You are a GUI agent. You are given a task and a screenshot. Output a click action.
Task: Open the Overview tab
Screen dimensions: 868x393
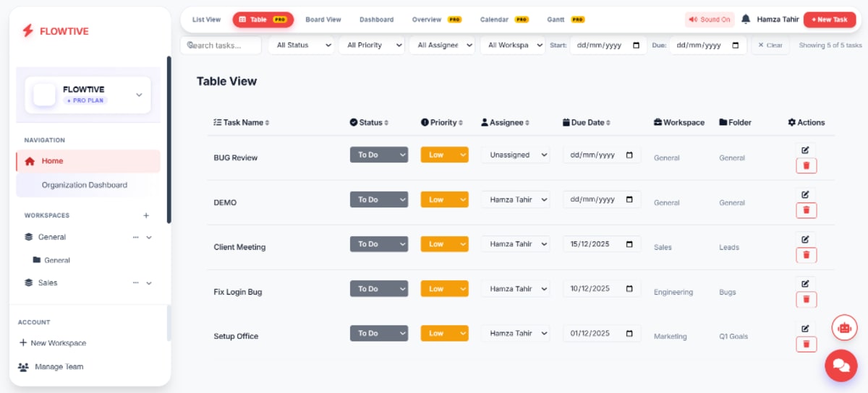(437, 20)
